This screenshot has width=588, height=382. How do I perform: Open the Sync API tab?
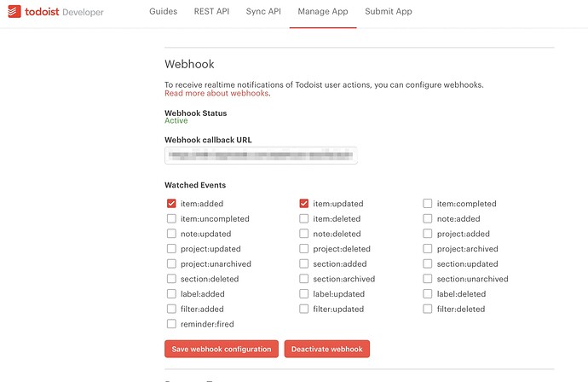pyautogui.click(x=263, y=12)
